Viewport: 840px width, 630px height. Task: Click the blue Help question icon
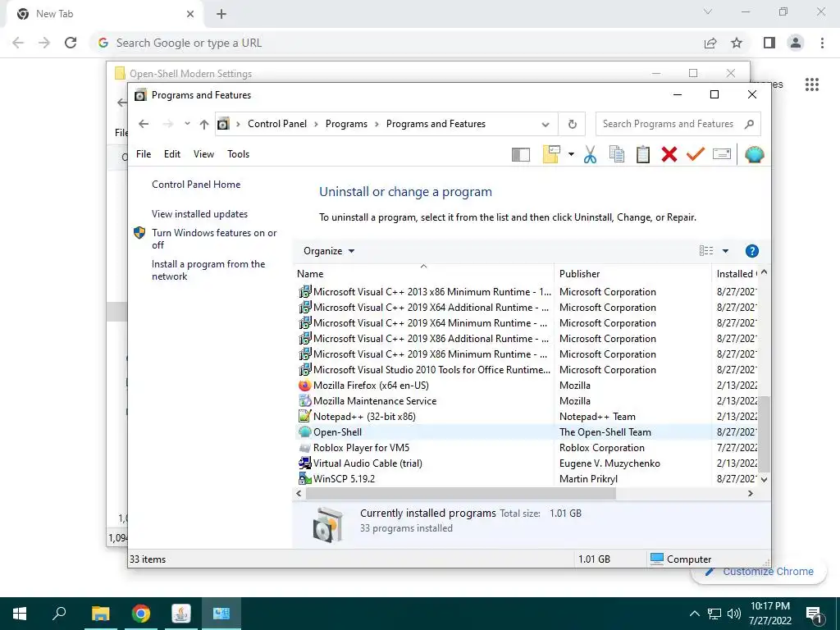tap(751, 251)
